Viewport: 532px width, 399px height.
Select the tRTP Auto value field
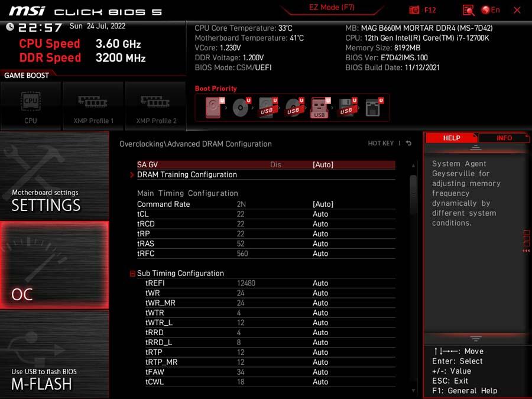[320, 352]
